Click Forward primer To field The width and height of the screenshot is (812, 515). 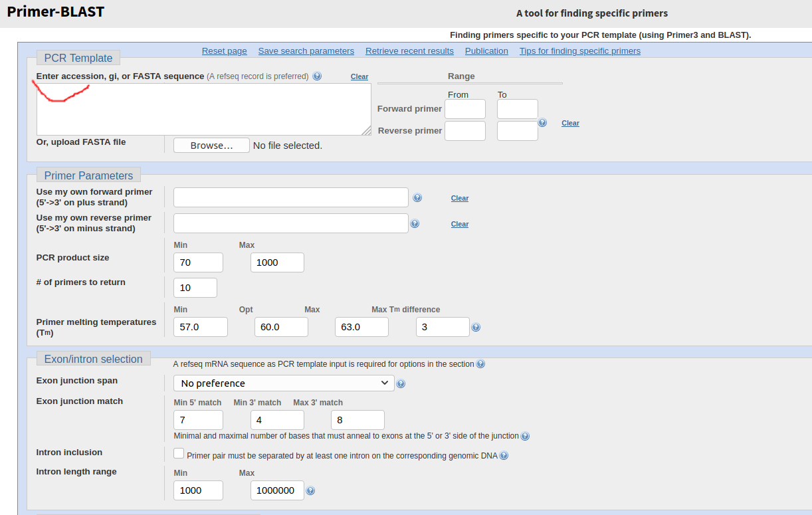tap(518, 109)
